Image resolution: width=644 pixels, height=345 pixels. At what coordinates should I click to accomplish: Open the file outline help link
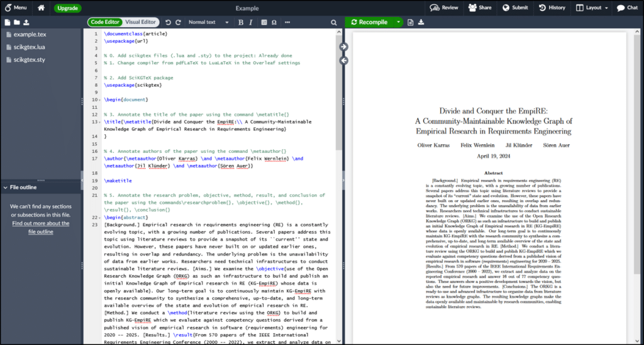click(41, 227)
